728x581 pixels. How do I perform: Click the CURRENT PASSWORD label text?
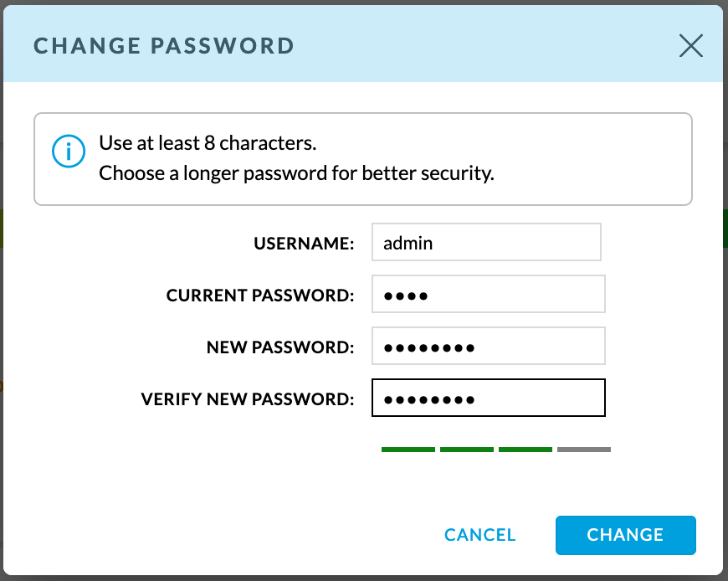point(260,296)
